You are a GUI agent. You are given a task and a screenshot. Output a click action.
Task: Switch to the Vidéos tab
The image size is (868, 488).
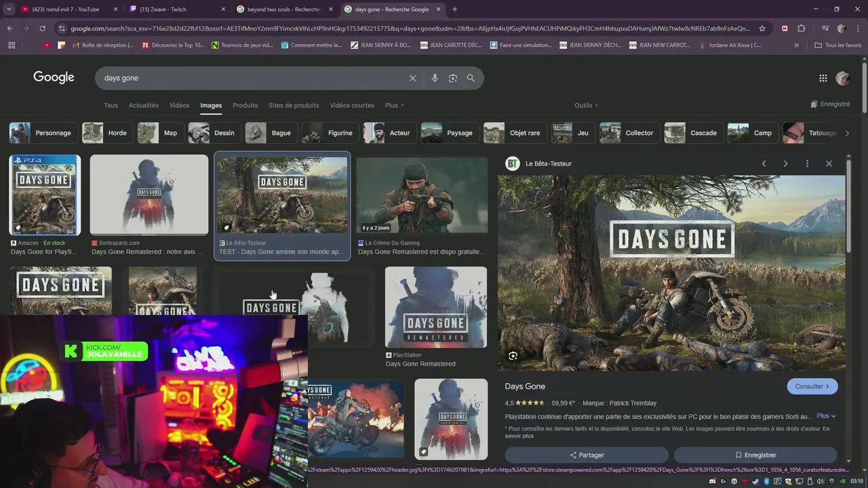(180, 106)
